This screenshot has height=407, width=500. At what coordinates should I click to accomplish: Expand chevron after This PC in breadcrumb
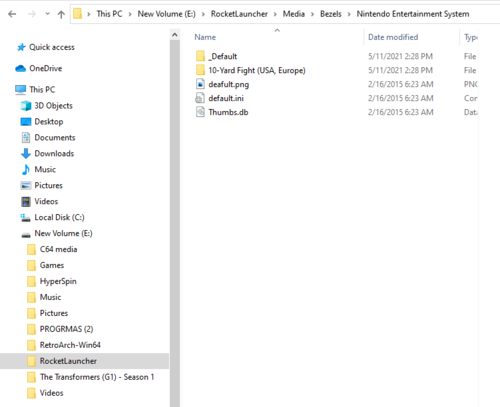point(130,14)
